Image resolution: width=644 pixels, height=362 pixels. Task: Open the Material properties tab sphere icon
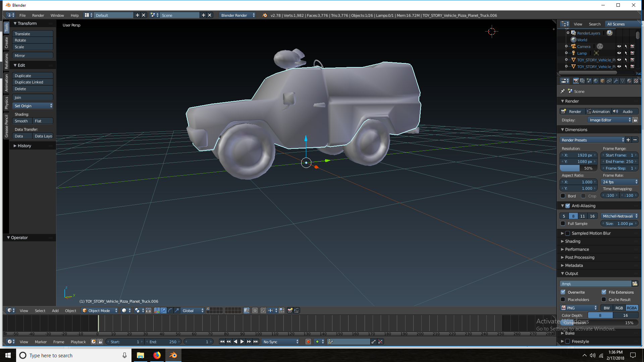point(629,81)
